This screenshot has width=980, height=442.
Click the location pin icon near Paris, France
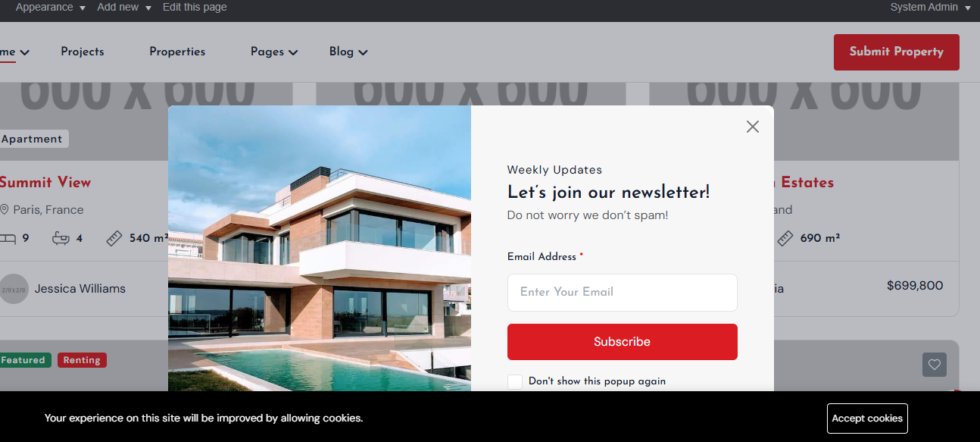[x=4, y=209]
